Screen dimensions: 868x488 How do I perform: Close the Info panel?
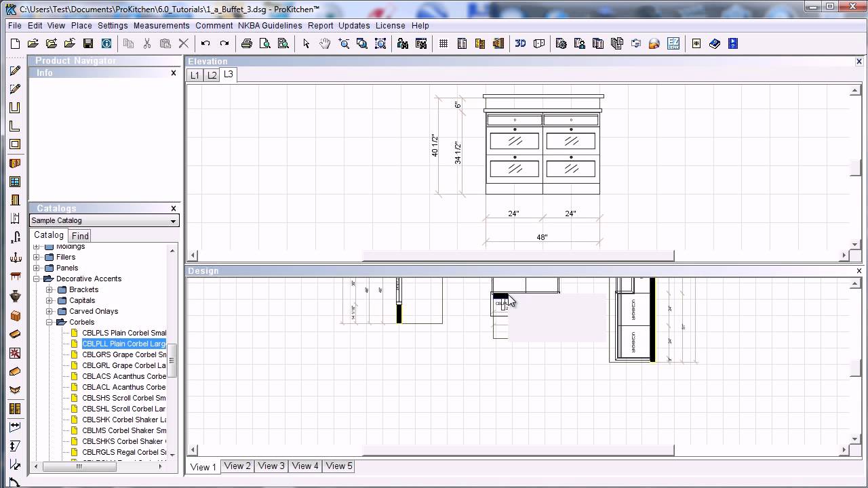(174, 73)
